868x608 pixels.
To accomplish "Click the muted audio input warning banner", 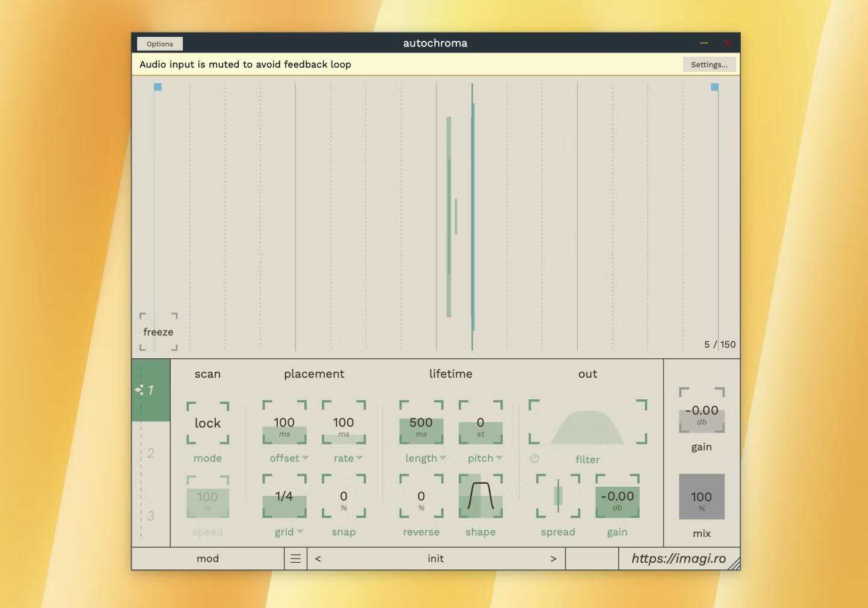I will [245, 64].
